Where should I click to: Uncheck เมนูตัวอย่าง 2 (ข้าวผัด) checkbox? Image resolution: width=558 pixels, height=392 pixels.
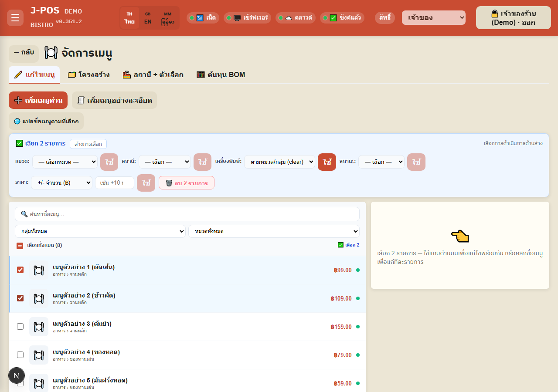coord(20,298)
